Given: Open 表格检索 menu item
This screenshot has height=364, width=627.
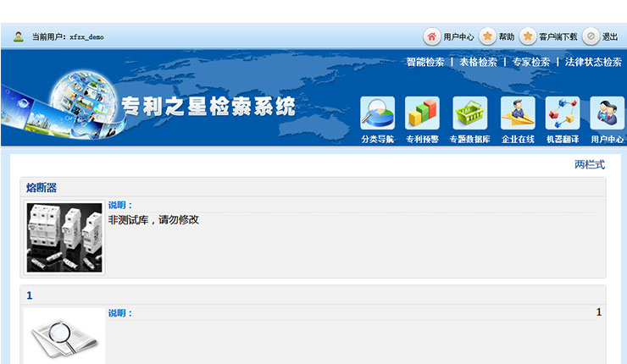Looking at the screenshot, I should pyautogui.click(x=478, y=62).
